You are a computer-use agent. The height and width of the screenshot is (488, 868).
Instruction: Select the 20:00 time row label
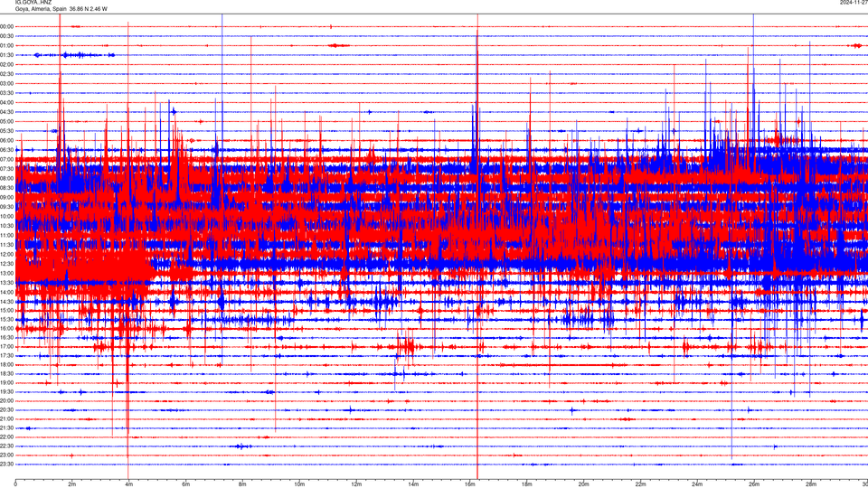tap(6, 400)
